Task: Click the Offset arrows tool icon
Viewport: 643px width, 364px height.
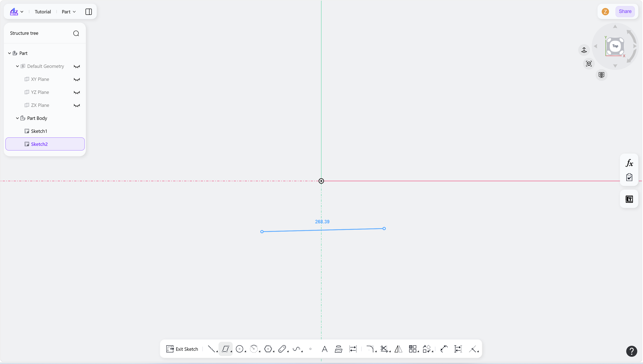Action: click(353, 349)
